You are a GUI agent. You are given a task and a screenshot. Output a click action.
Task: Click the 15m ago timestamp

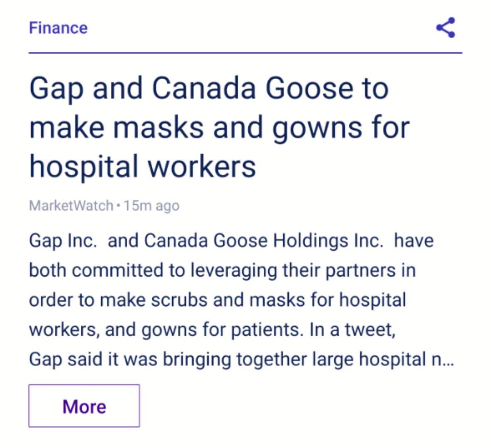pos(151,206)
